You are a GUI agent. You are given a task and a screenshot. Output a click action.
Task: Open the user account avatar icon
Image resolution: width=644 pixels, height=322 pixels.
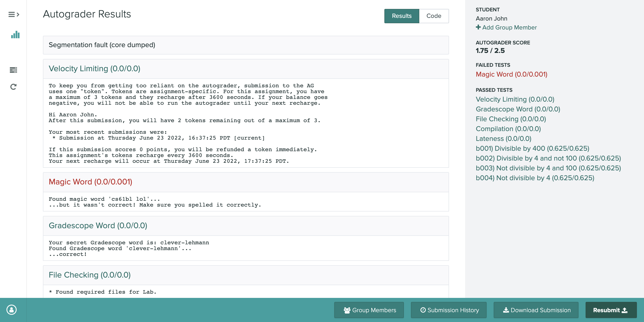[x=11, y=310]
